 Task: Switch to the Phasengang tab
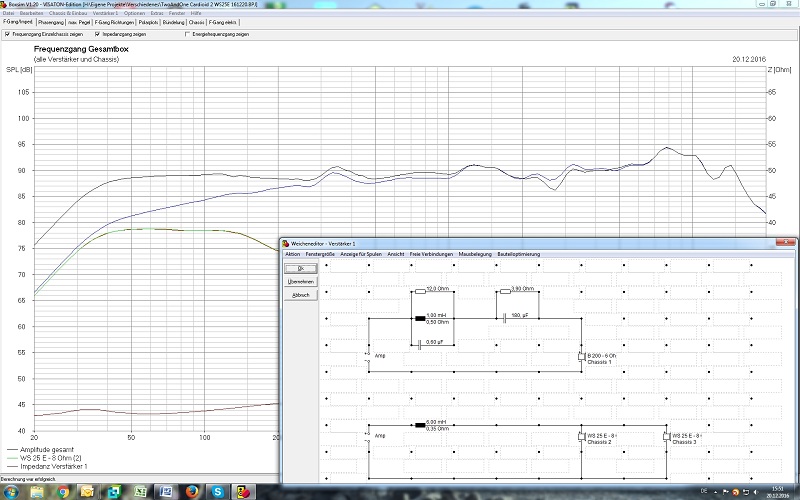pyautogui.click(x=51, y=21)
